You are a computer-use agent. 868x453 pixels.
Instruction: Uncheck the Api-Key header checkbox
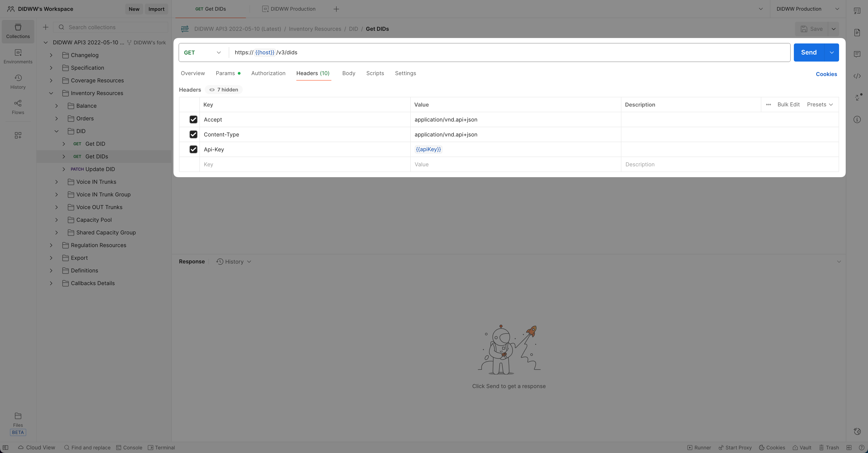(x=193, y=149)
